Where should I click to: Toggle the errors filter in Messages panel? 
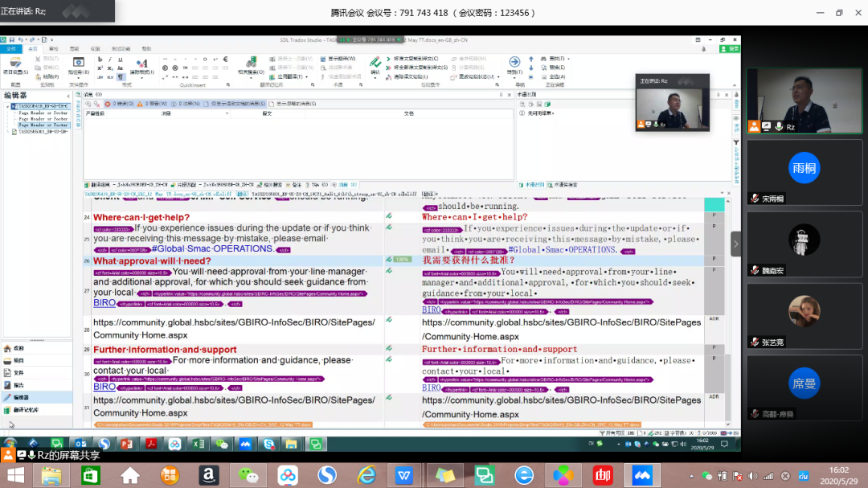pyautogui.click(x=119, y=103)
